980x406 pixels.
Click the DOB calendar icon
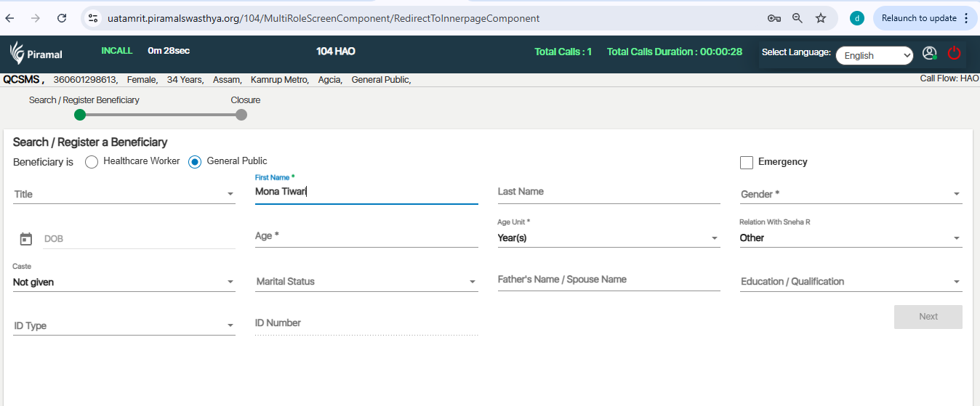coord(26,239)
